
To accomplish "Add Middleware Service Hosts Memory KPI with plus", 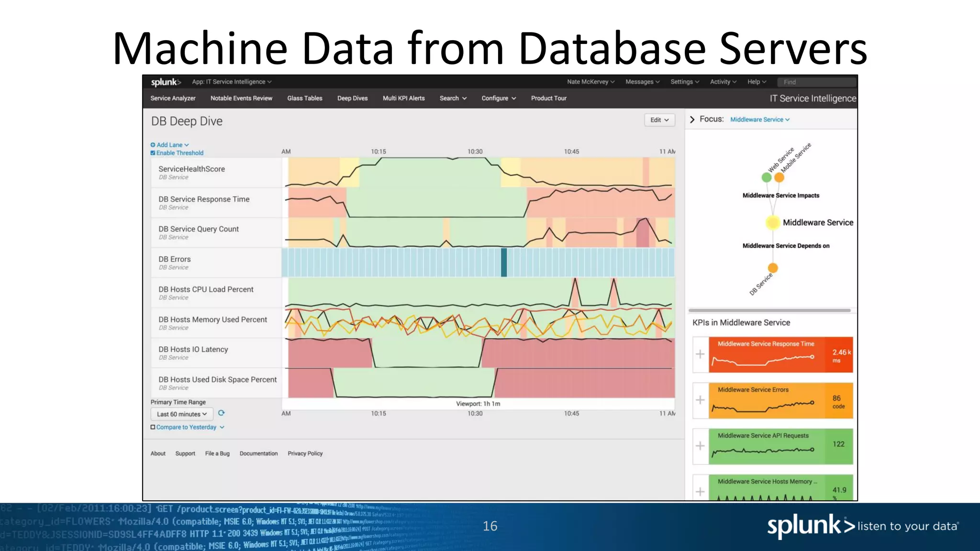I will point(700,491).
